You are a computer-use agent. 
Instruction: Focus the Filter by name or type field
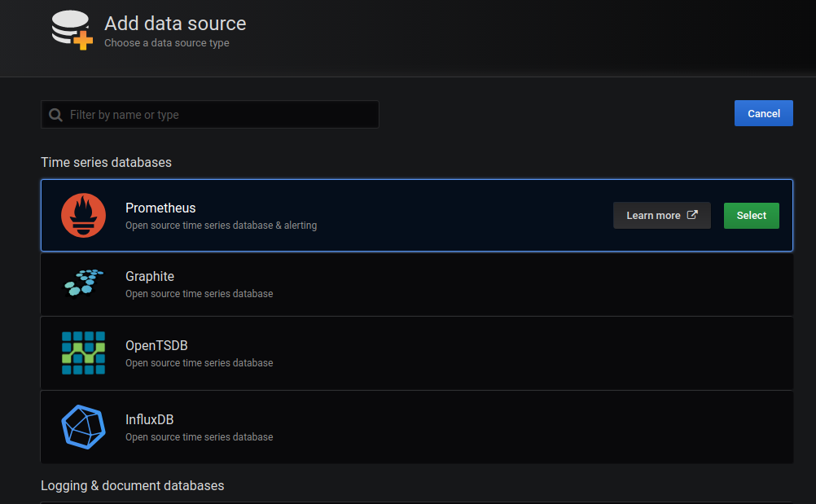point(220,115)
